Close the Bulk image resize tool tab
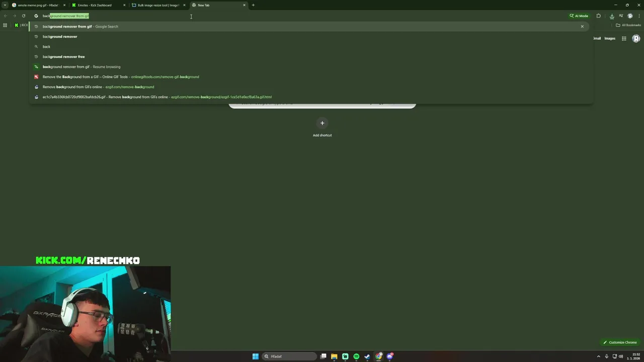 coord(184,5)
